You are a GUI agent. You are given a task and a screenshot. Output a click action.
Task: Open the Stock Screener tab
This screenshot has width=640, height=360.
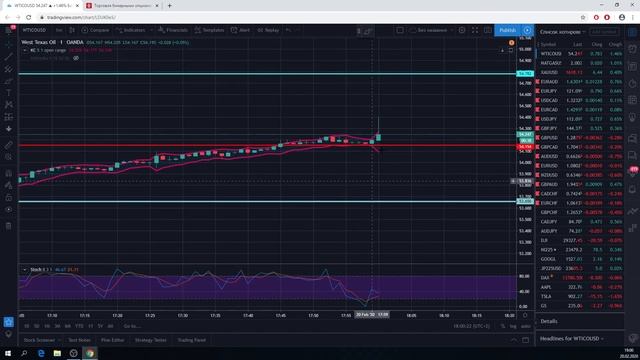tap(39, 340)
